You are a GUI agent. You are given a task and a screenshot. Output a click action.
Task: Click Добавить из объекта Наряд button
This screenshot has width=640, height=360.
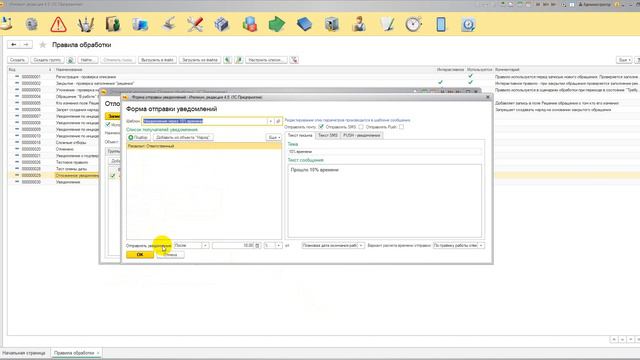click(x=183, y=138)
